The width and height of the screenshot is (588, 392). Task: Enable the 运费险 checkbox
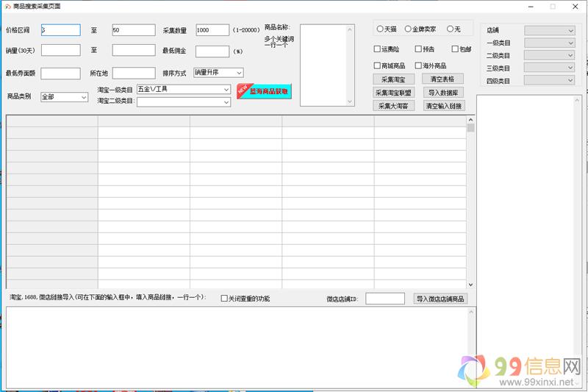click(377, 49)
